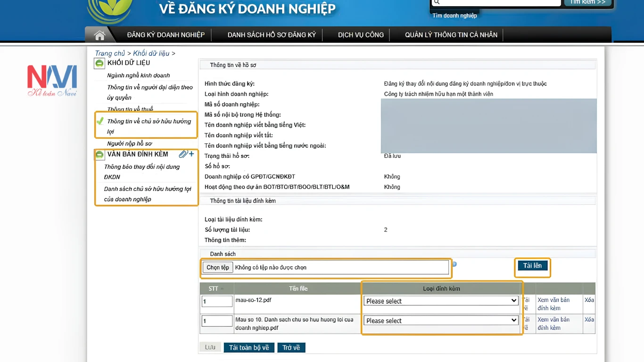Collapse the KHỐI DỮ LIỆU section icon
The height and width of the screenshot is (362, 644).
pos(99,63)
